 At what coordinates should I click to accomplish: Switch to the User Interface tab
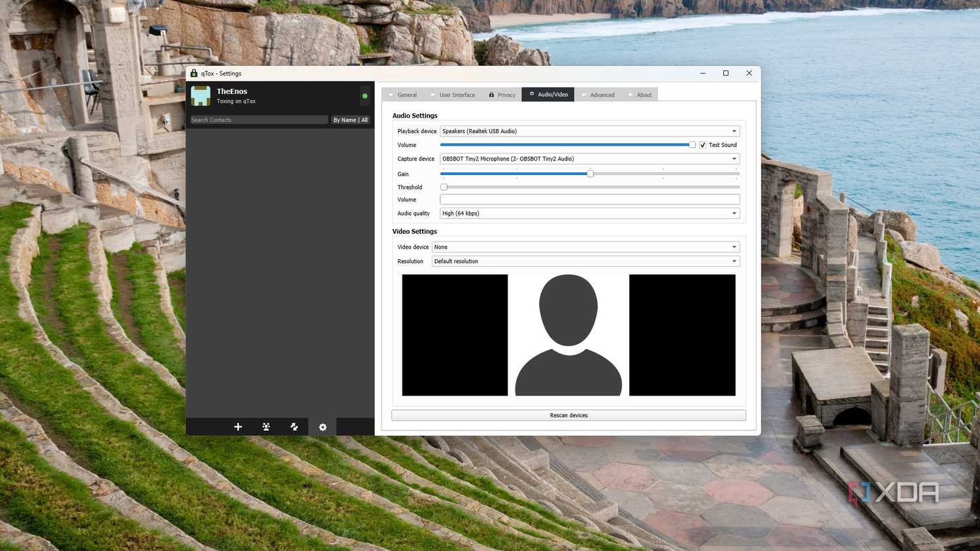click(x=453, y=95)
